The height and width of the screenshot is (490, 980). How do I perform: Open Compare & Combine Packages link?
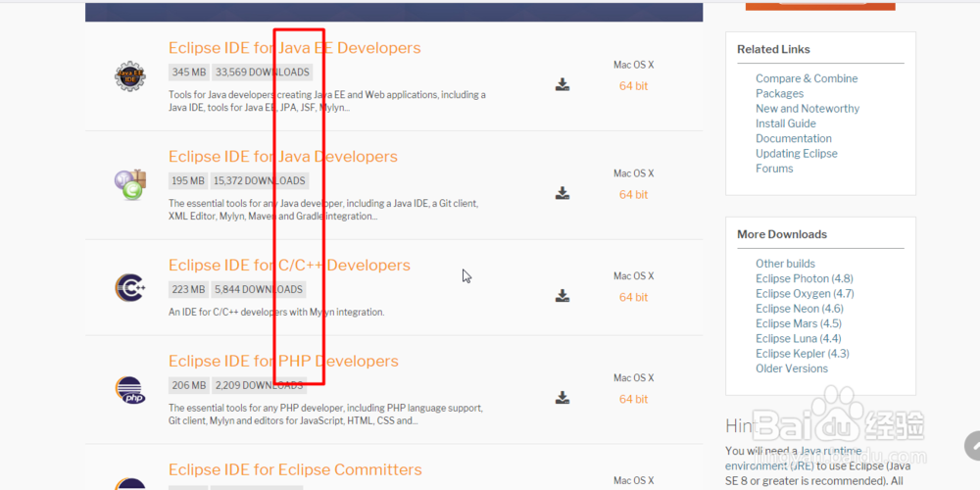coord(807,86)
